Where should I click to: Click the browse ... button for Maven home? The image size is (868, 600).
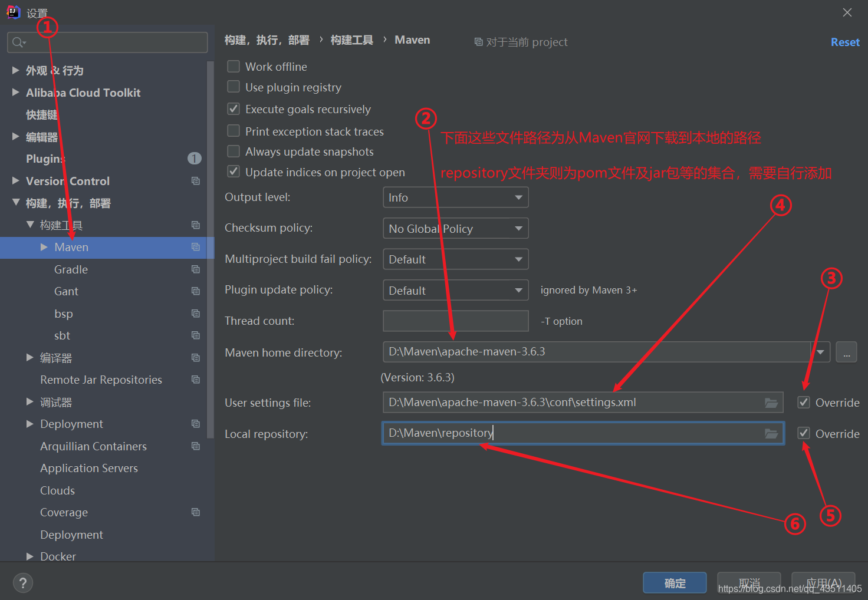point(847,352)
